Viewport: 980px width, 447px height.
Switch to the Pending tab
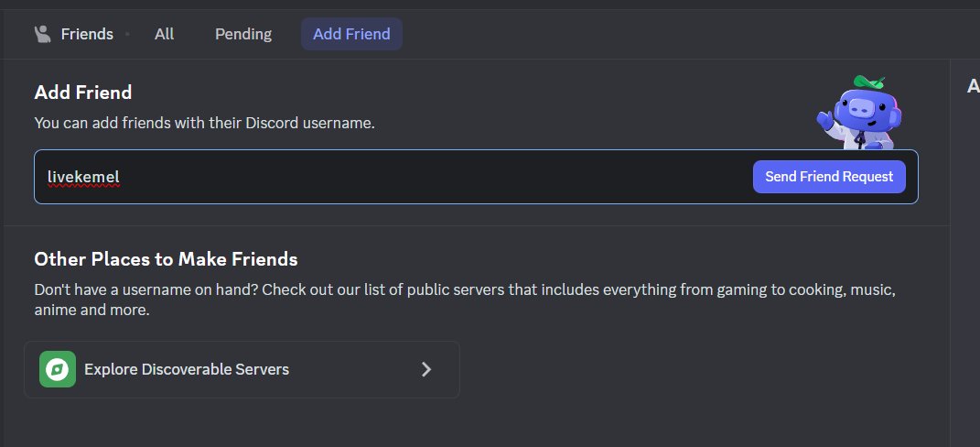tap(243, 34)
